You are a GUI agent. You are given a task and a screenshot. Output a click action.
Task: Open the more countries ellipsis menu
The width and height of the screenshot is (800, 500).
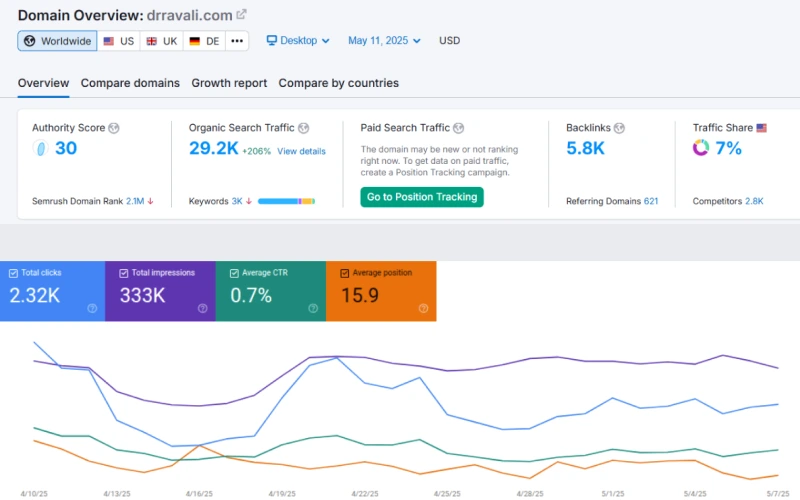[236, 41]
